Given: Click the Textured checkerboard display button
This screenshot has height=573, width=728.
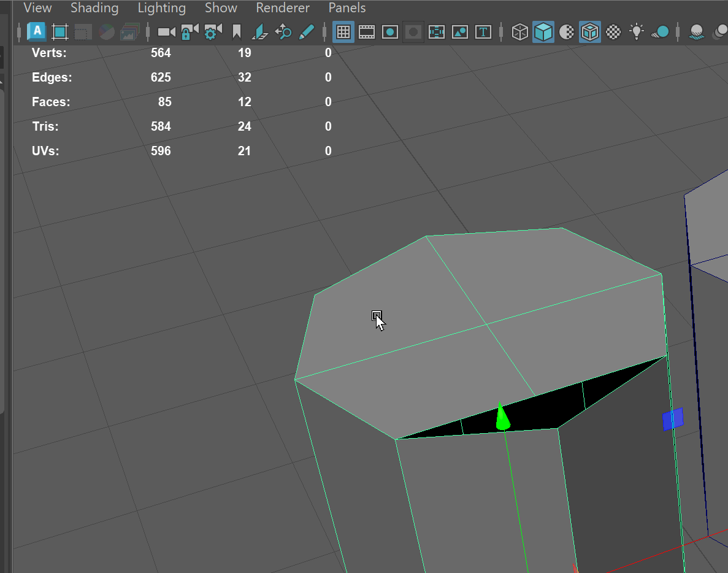Looking at the screenshot, I should tap(613, 32).
